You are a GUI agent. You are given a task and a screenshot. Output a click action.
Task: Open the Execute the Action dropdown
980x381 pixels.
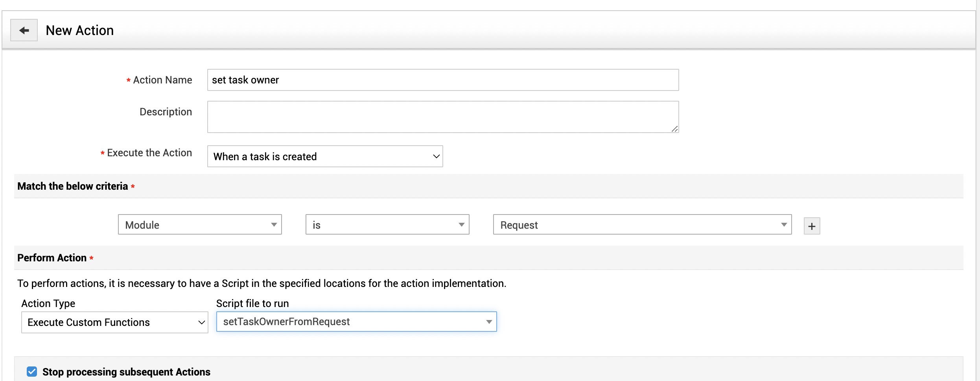click(x=325, y=156)
